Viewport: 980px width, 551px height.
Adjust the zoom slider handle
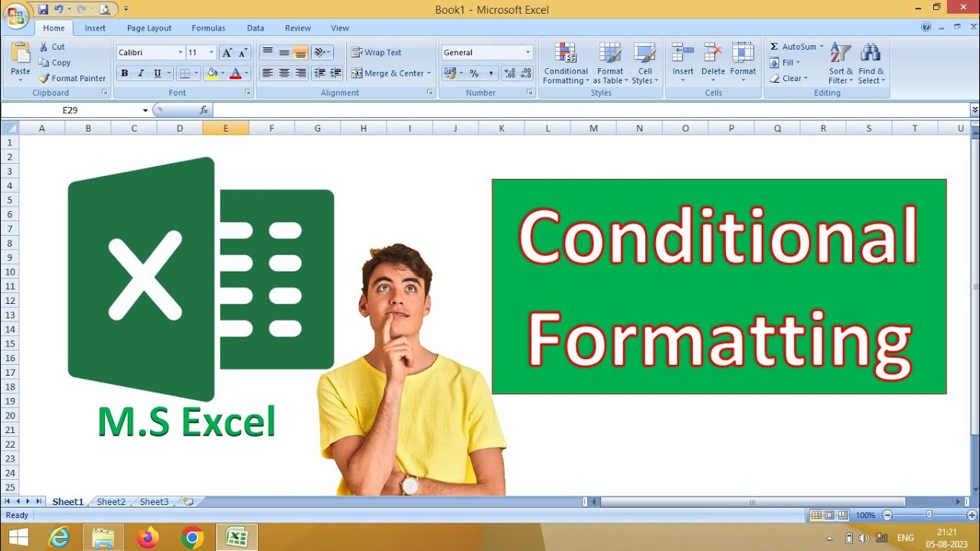(x=929, y=516)
